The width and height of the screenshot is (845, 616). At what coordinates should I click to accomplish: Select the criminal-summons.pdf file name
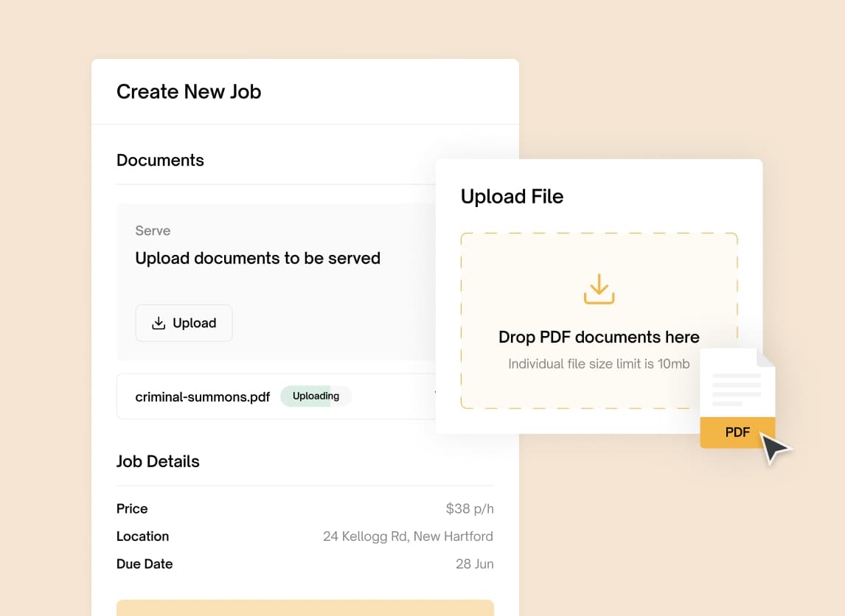coord(203,397)
